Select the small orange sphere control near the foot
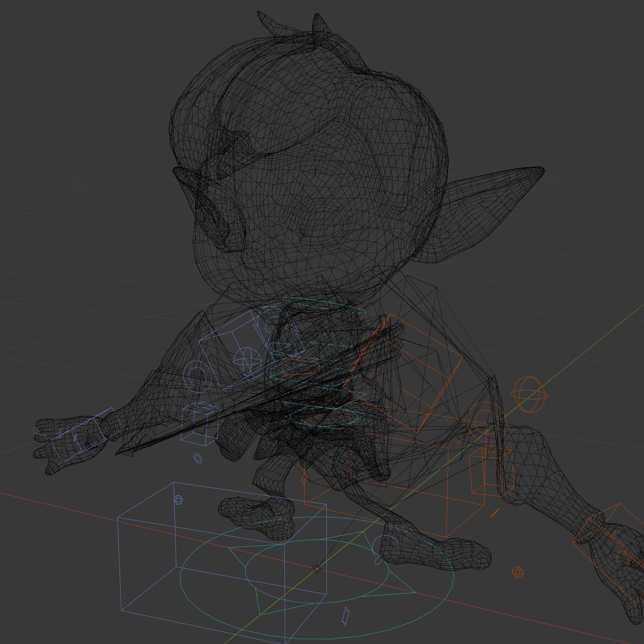Screen dimensions: 644x644 point(517,572)
